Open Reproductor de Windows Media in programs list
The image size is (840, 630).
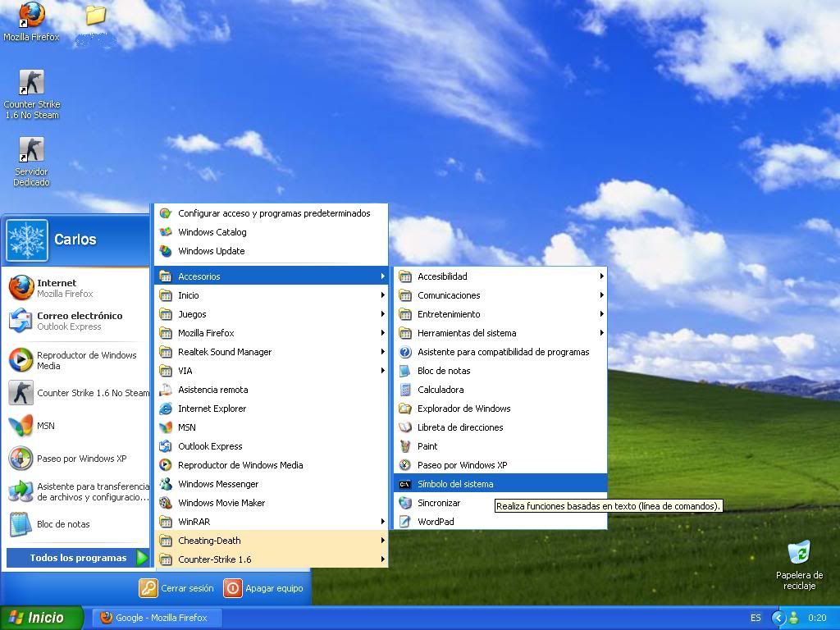pyautogui.click(x=271, y=465)
